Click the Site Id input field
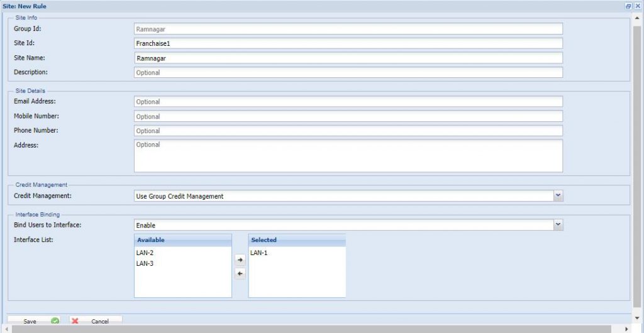 348,43
